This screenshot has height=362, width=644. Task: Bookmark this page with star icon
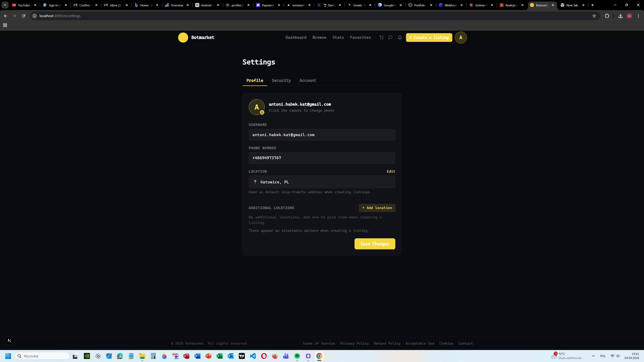click(x=594, y=16)
